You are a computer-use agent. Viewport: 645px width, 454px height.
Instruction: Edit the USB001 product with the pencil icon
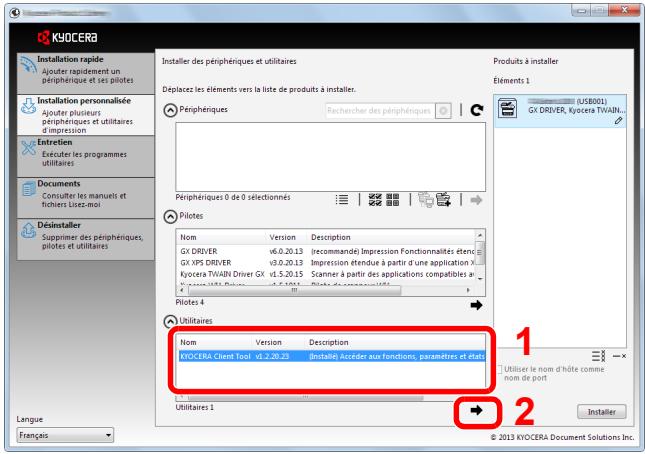[619, 120]
